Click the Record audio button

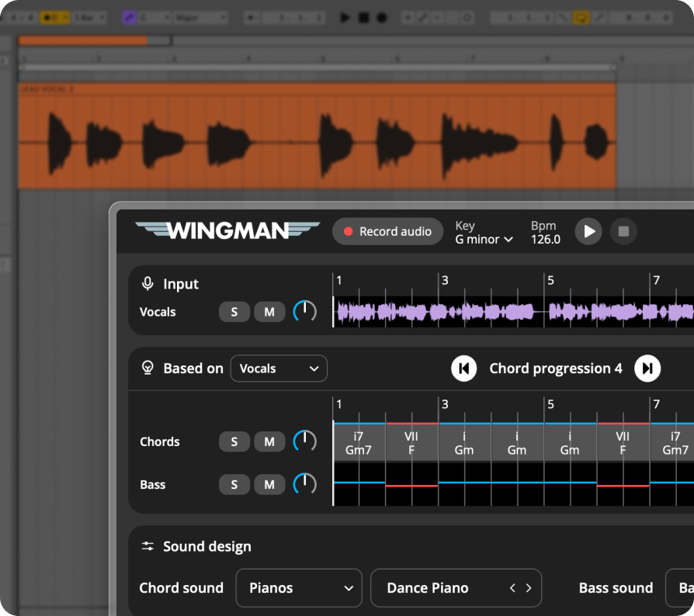[x=387, y=231]
